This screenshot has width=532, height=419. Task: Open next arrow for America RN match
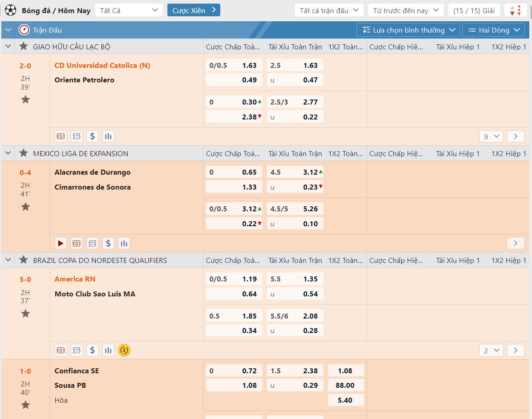pyautogui.click(x=516, y=350)
